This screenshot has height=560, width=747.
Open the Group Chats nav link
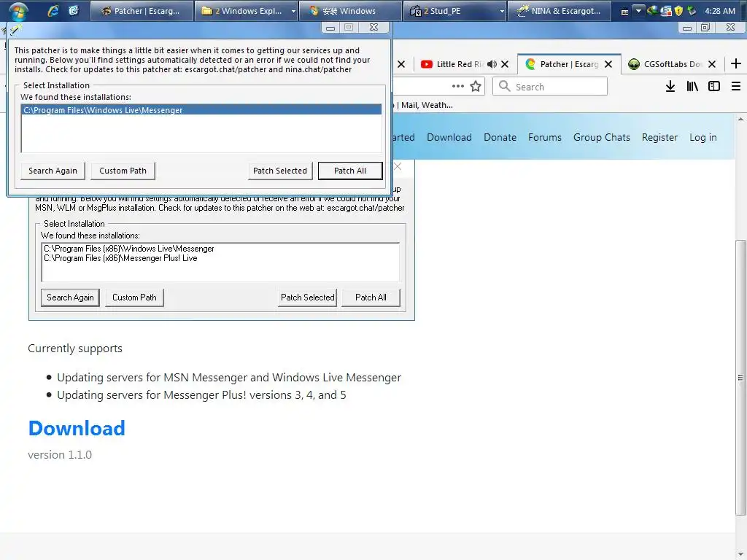pyautogui.click(x=602, y=137)
